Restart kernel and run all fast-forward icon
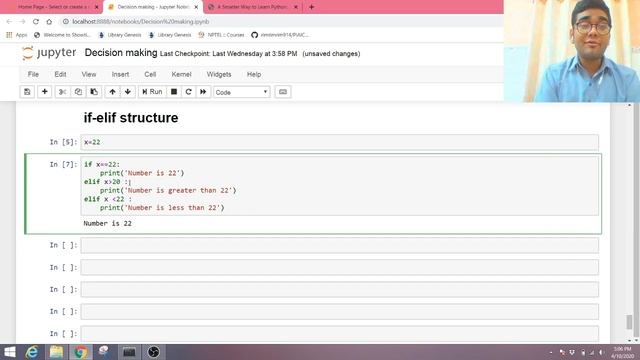Viewport: 640px width, 360px height. point(203,92)
